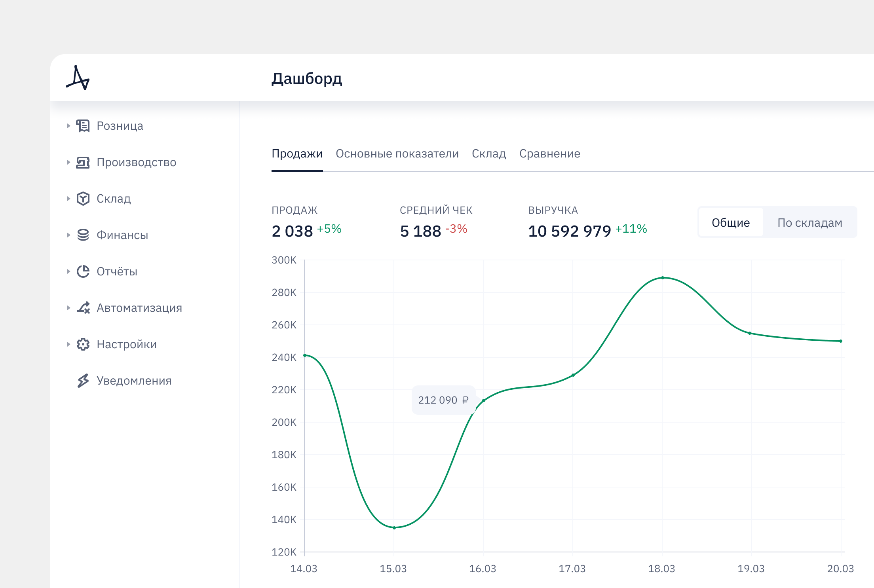Click the sewing machine icon for Производство
Viewport: 874px width, 588px height.
click(83, 162)
